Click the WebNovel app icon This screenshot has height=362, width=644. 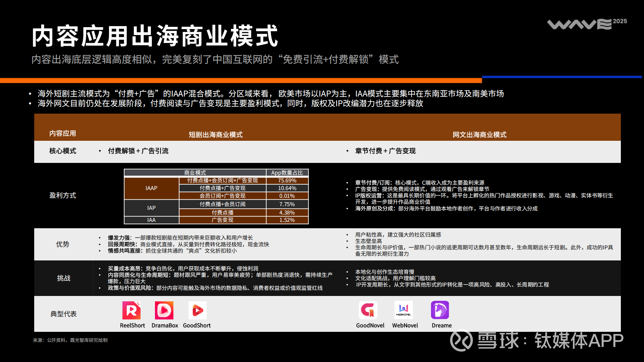coord(404,310)
